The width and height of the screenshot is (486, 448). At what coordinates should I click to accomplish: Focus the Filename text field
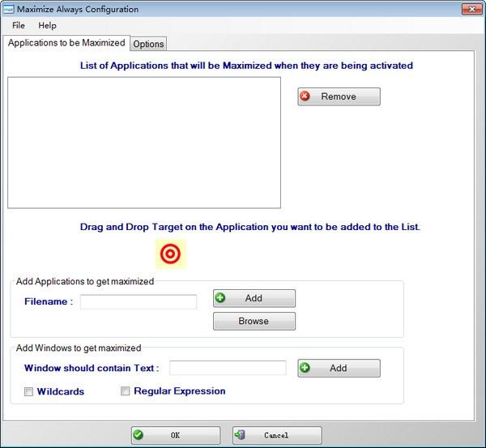(138, 302)
